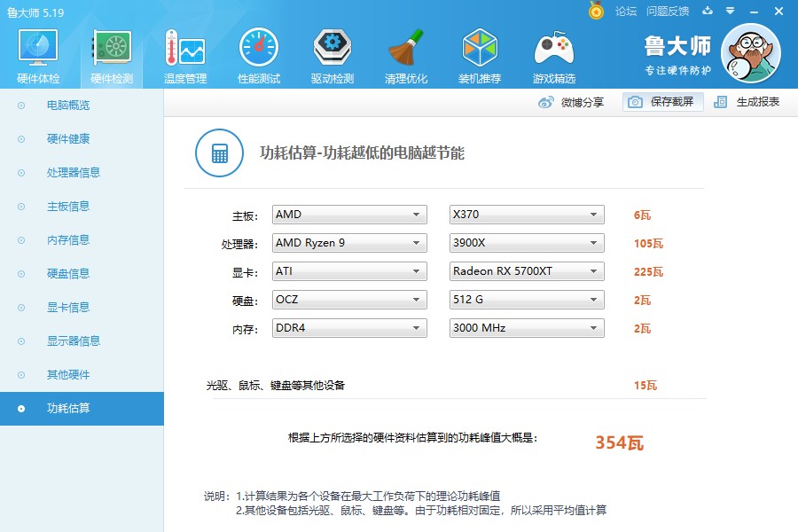Open the 显卡 brand dropdown showing ATI

[x=349, y=271]
